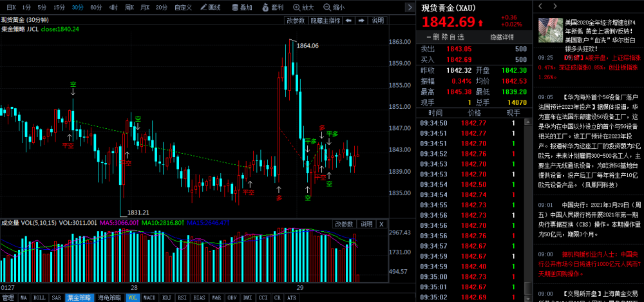Viewport: 644px width, 302px height.
Task: Switch to the 5分 timeframe
Action: coord(41,7)
